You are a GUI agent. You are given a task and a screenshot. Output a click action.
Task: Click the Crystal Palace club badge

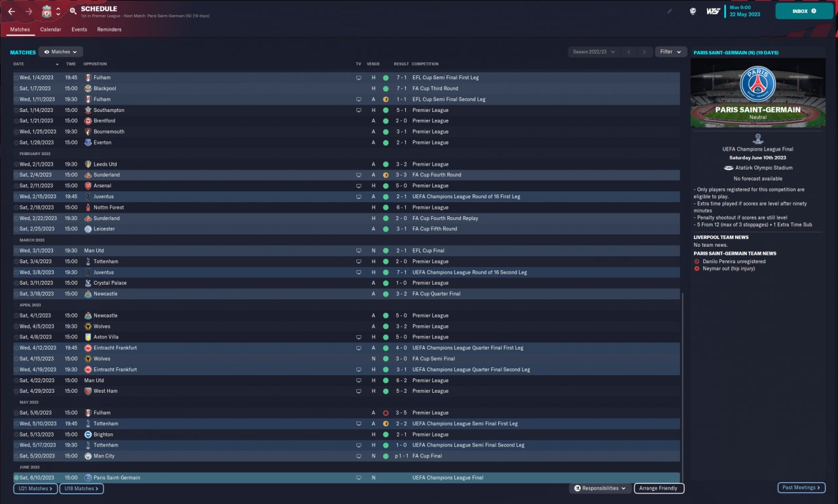pyautogui.click(x=88, y=283)
